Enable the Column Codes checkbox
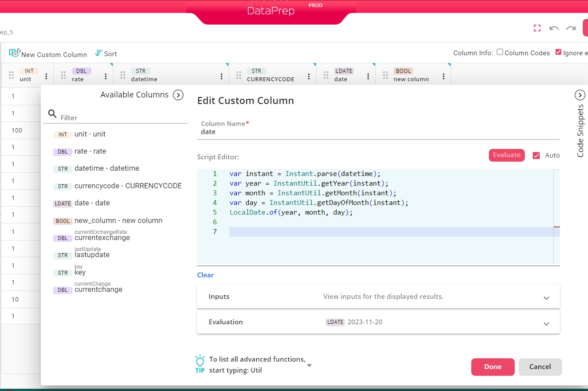Image resolution: width=588 pixels, height=391 pixels. (500, 52)
